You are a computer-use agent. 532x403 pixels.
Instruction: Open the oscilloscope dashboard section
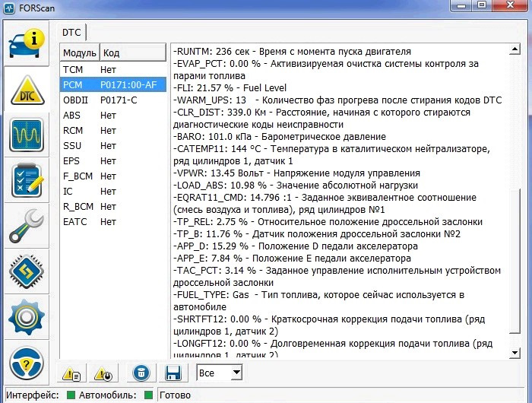pyautogui.click(x=27, y=135)
